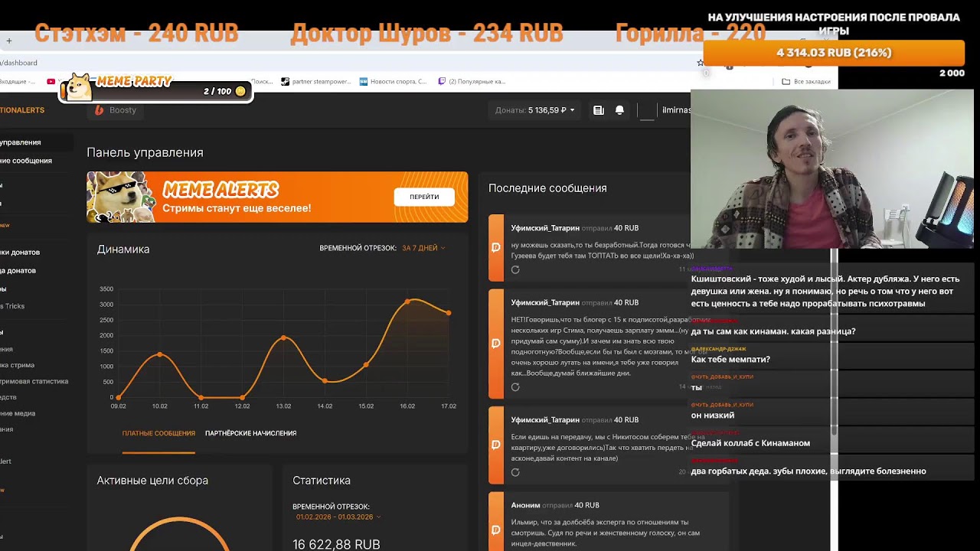Open the sidebar item ending 'управления'

[21, 142]
